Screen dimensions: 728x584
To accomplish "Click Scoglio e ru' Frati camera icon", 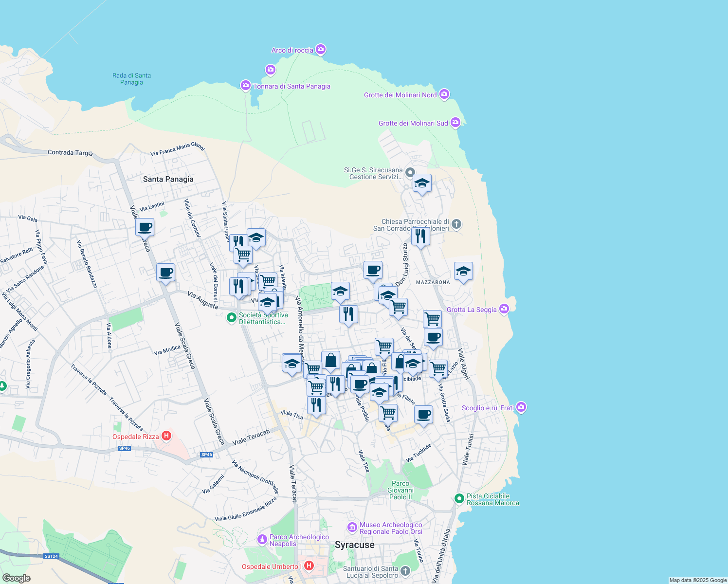I will click(x=521, y=407).
